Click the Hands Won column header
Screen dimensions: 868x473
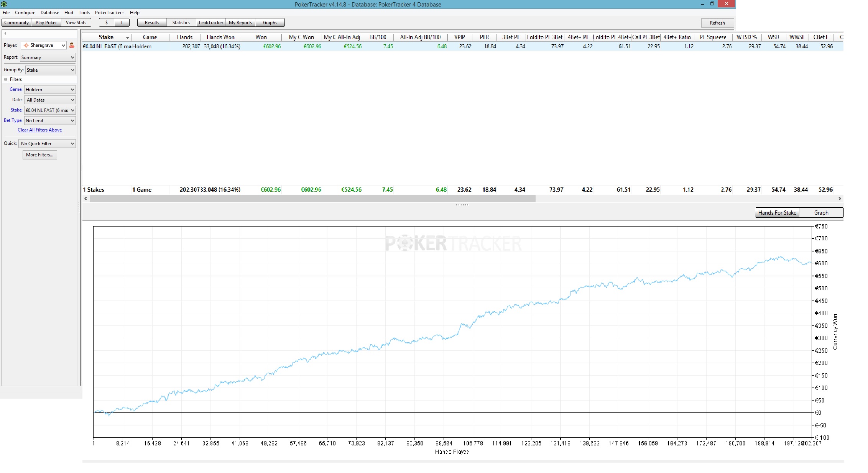220,37
